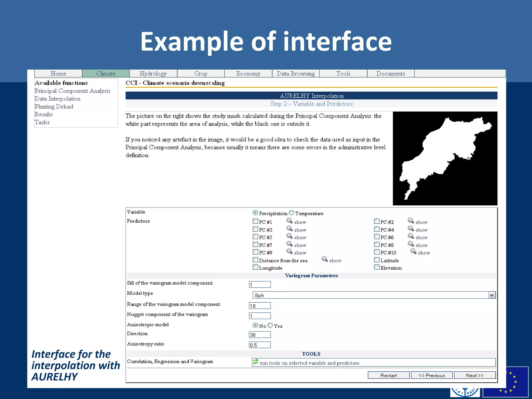Select the Precipitation radio button
Image resolution: width=532 pixels, height=399 pixels.
point(255,213)
